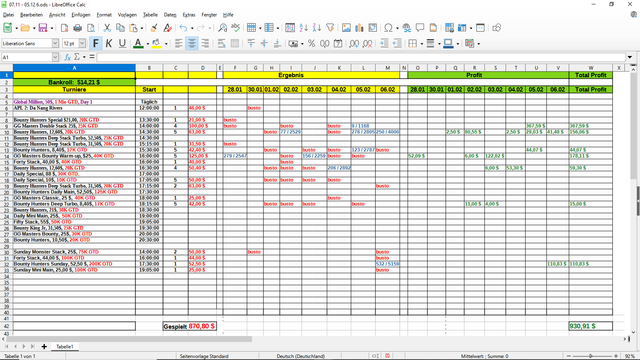Viewport: 640px width, 360px height.
Task: Enable align right
Action: (205, 43)
